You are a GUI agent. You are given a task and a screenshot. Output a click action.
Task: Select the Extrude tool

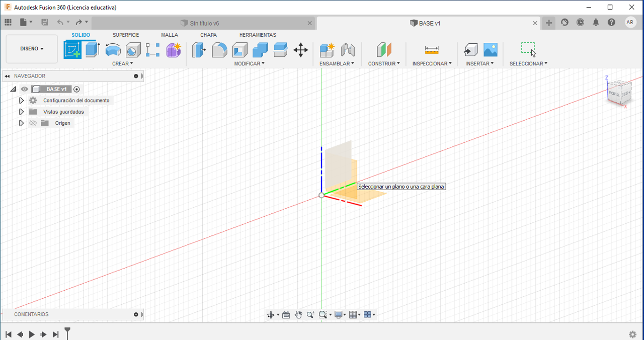(93, 50)
